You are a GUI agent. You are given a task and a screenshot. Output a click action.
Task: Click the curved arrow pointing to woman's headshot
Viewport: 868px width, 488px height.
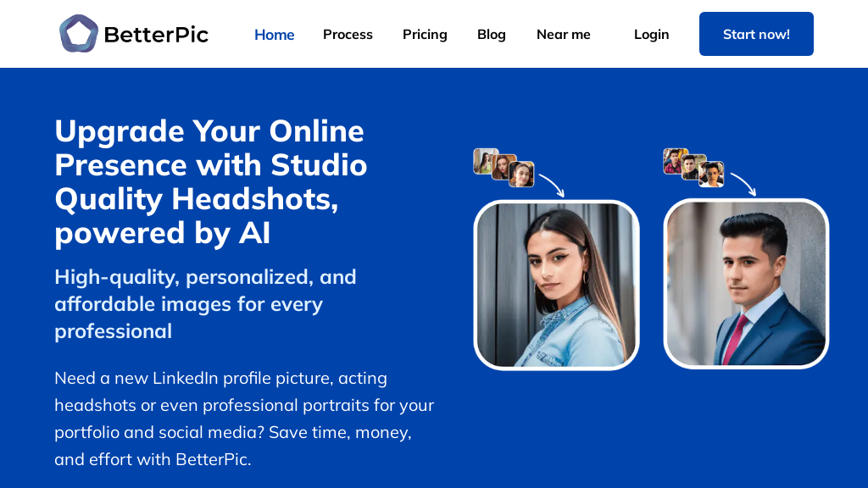point(552,185)
